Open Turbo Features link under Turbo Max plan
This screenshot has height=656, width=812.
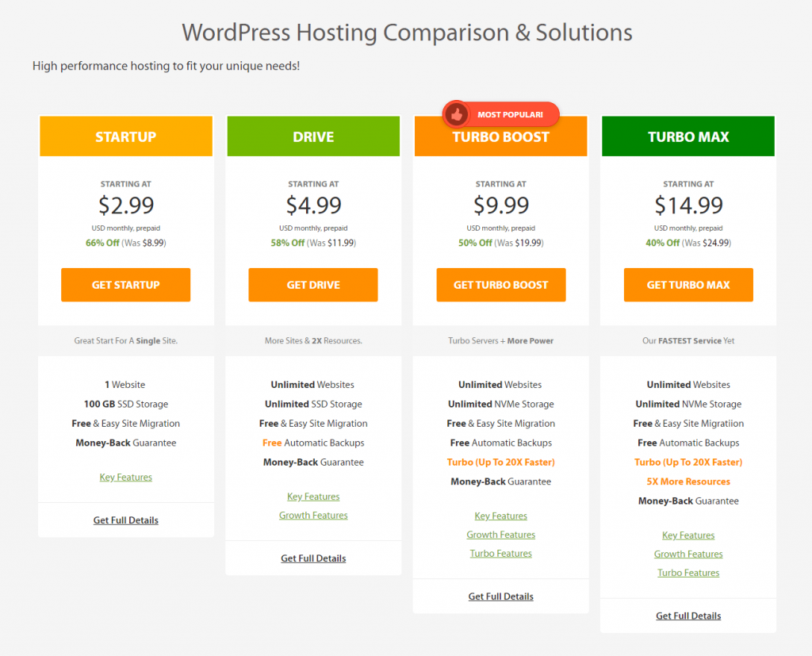(x=688, y=573)
